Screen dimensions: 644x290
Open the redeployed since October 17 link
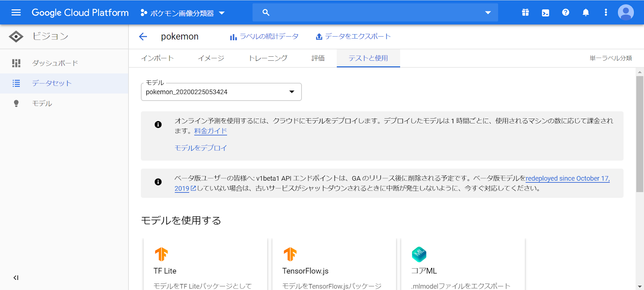[568, 179]
